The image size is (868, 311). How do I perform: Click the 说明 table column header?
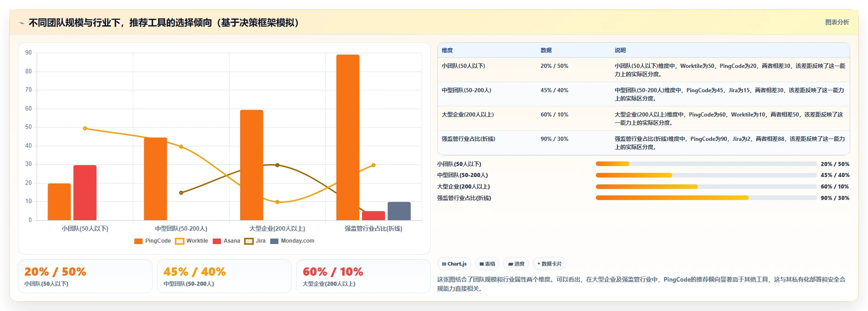pyautogui.click(x=620, y=50)
